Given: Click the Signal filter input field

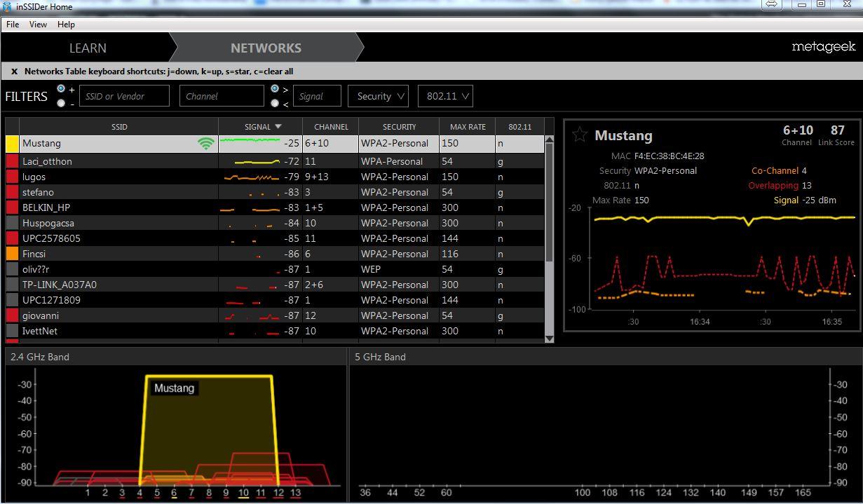Looking at the screenshot, I should click(x=317, y=96).
